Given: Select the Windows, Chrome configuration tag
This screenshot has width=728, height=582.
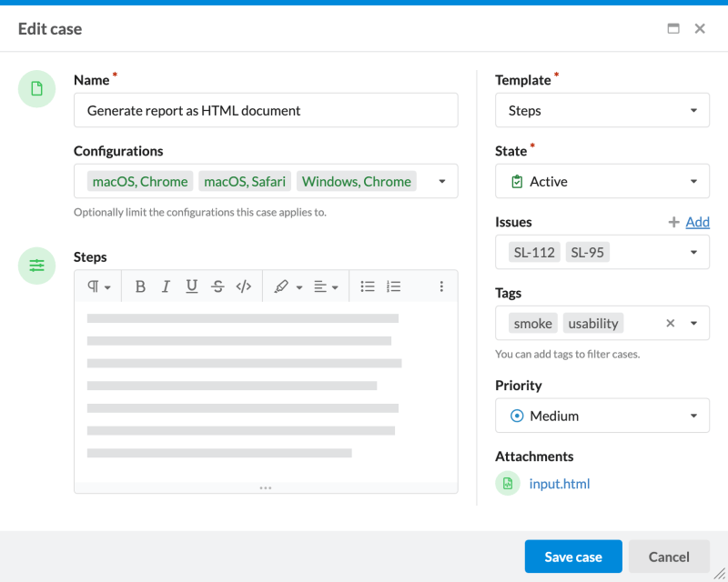Looking at the screenshot, I should point(357,182).
